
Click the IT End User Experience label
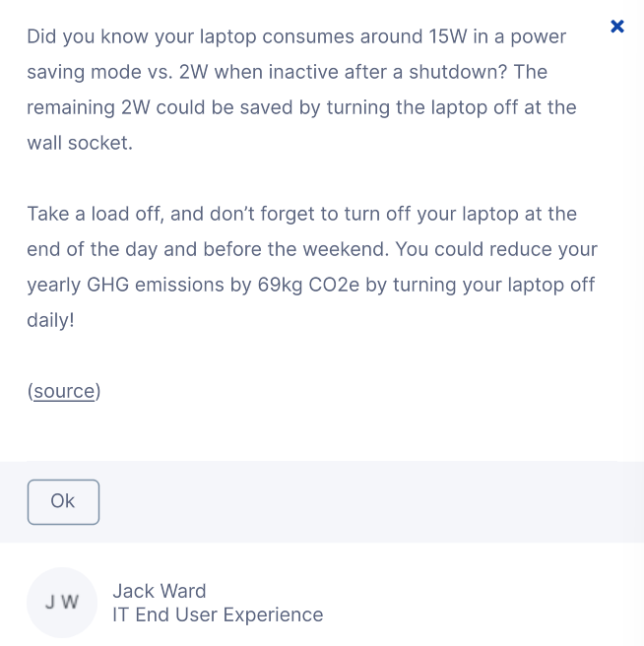pyautogui.click(x=218, y=614)
